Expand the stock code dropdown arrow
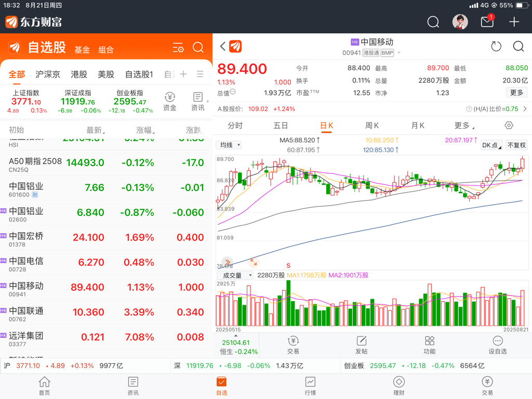This screenshot has height=399, width=532. [x=399, y=53]
